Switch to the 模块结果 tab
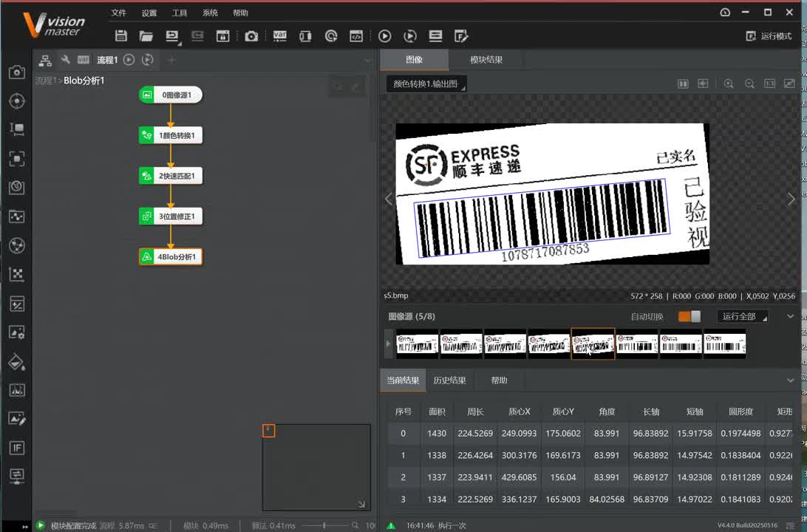Image resolution: width=807 pixels, height=532 pixels. pyautogui.click(x=486, y=60)
